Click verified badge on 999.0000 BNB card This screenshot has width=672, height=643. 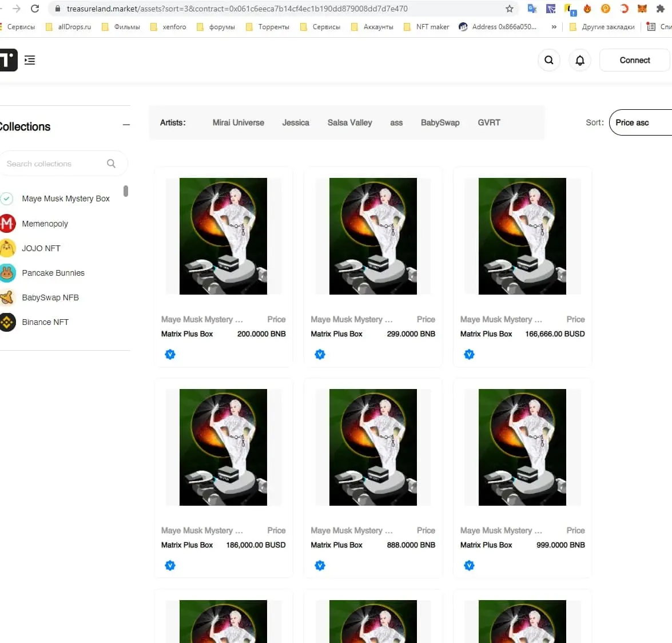[x=470, y=565]
